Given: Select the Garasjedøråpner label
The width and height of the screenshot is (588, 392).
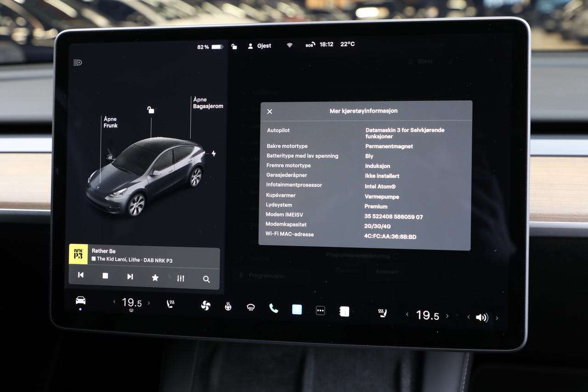Looking at the screenshot, I should (287, 175).
